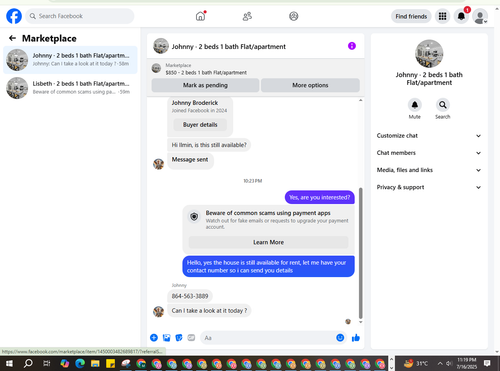This screenshot has height=371, width=500.
Task: Send a thumbs up like
Action: (356, 338)
